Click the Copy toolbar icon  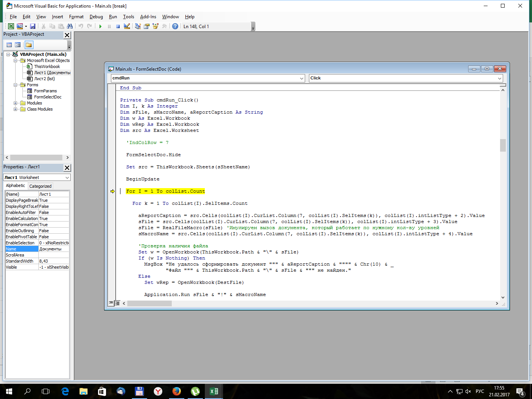pos(52,26)
